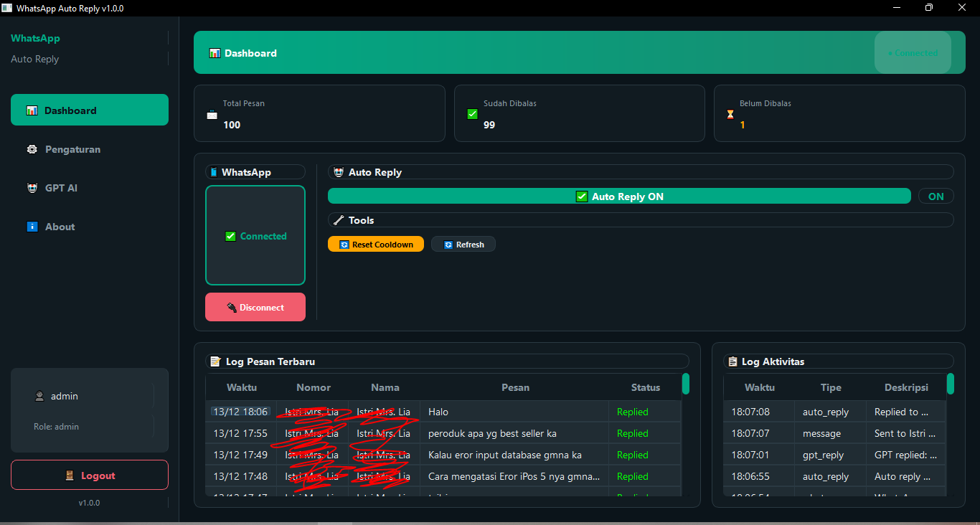Click the wrench icon beside Tools
This screenshot has height=525, width=980.
coord(339,220)
